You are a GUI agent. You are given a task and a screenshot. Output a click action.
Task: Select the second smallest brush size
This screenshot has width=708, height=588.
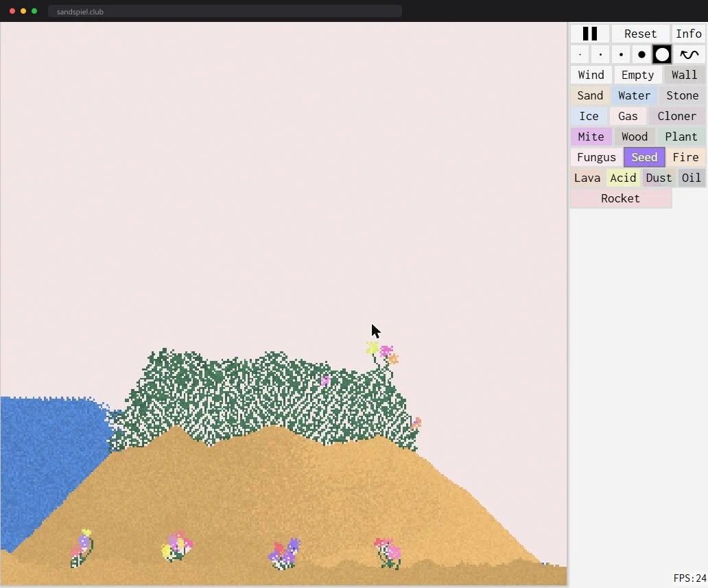(x=600, y=55)
